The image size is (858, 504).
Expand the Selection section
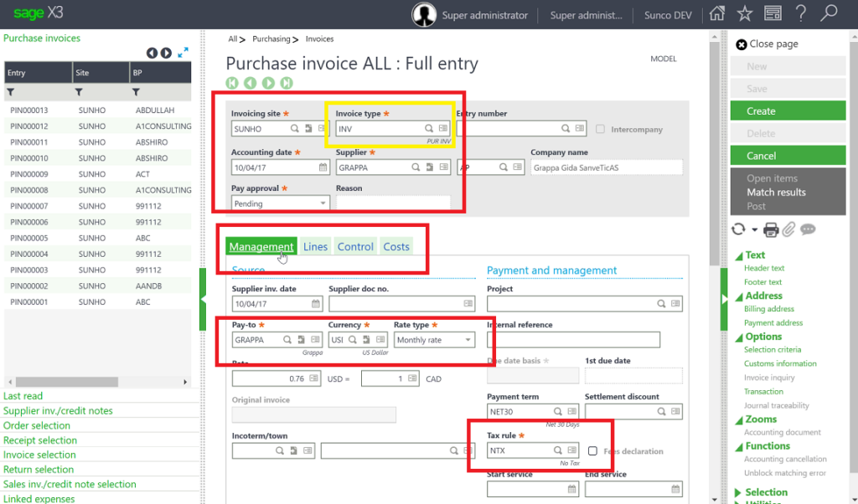[737, 492]
